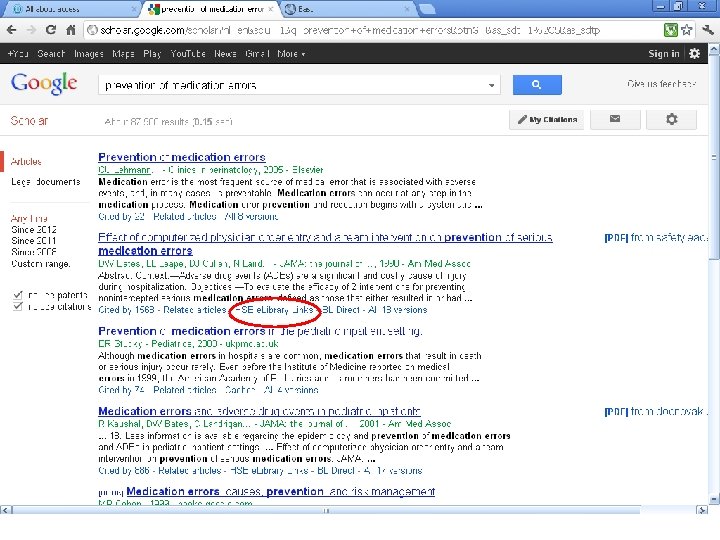Open Cited by 686 link

(124, 471)
